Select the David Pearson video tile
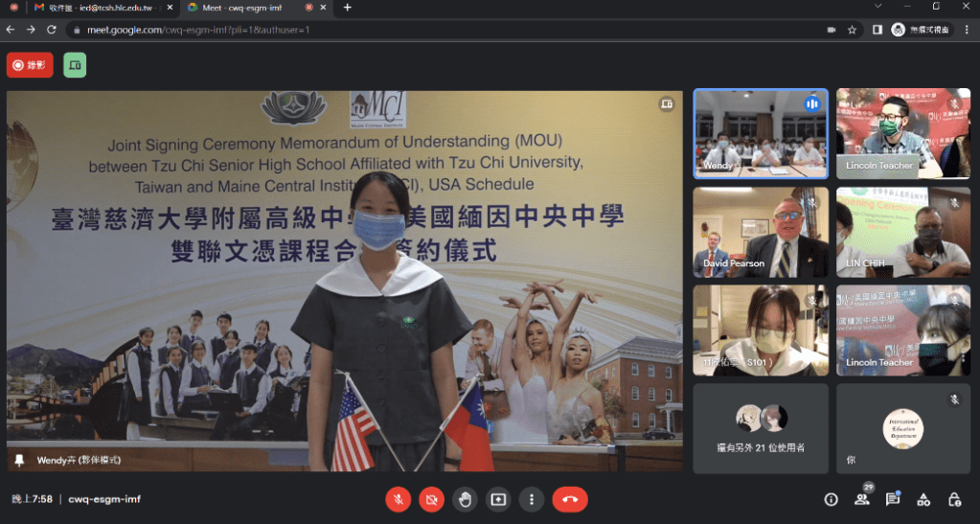This screenshot has height=524, width=980. tap(761, 232)
